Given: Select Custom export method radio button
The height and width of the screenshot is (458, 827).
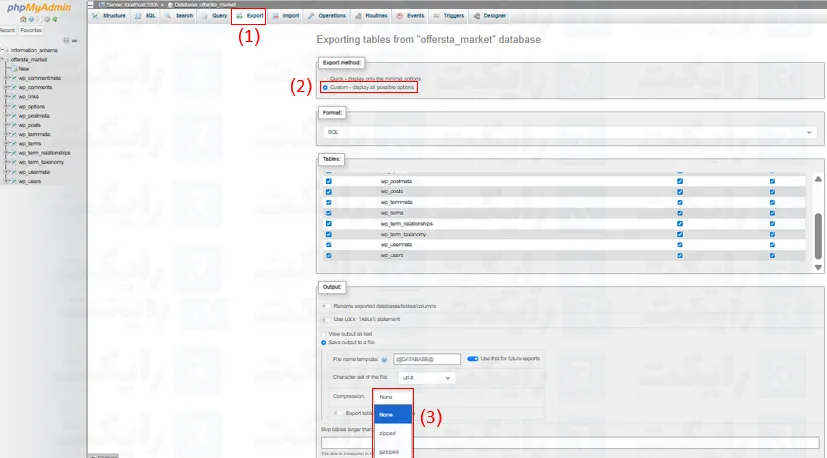Looking at the screenshot, I should [324, 88].
